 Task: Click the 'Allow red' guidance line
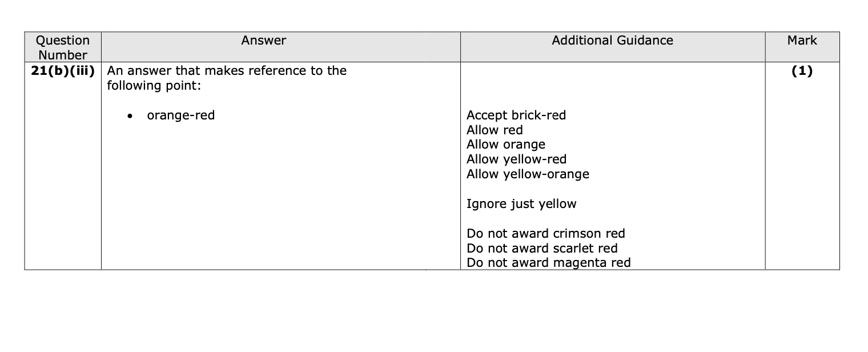(495, 130)
